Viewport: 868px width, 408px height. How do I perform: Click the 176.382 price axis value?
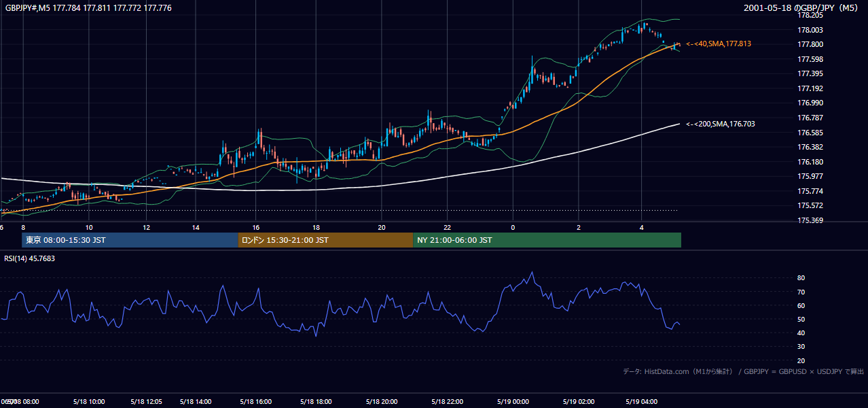pyautogui.click(x=810, y=147)
